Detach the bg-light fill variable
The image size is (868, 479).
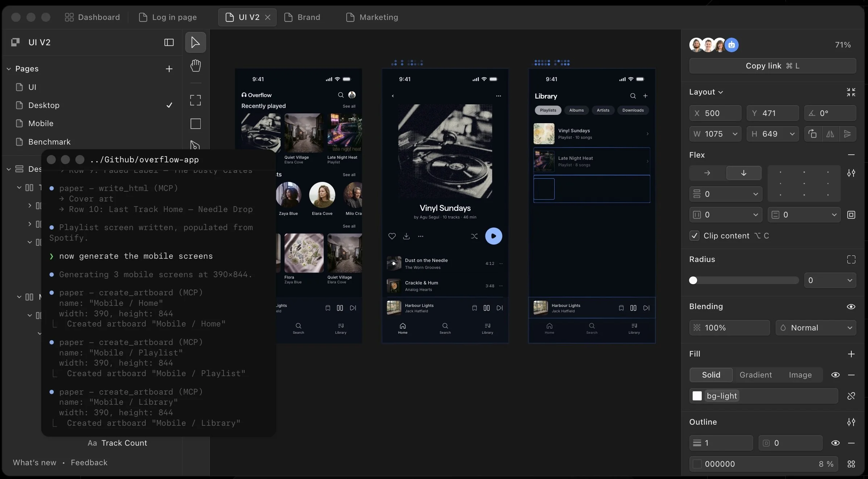[x=851, y=396]
